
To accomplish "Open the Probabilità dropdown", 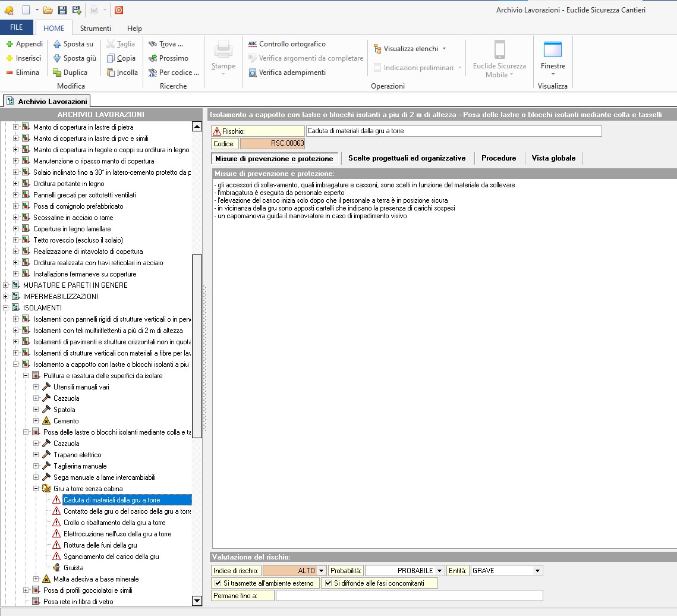I will coord(440,571).
